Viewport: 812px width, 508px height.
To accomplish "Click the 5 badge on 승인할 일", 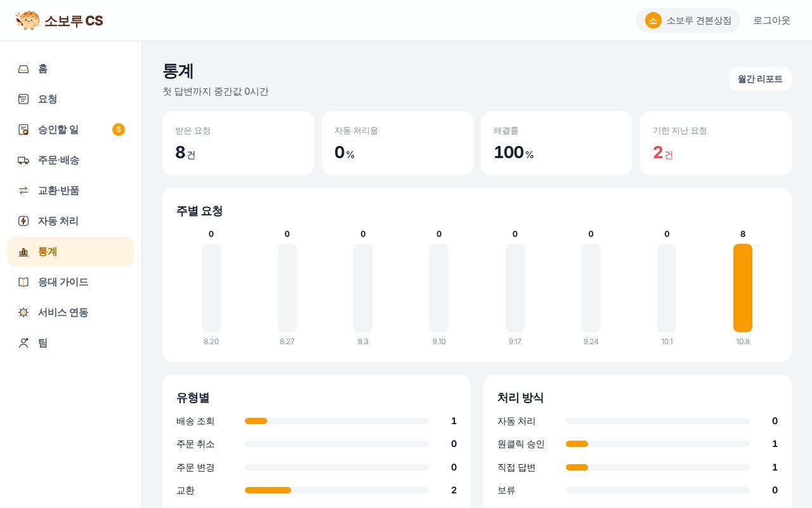I will point(119,130).
